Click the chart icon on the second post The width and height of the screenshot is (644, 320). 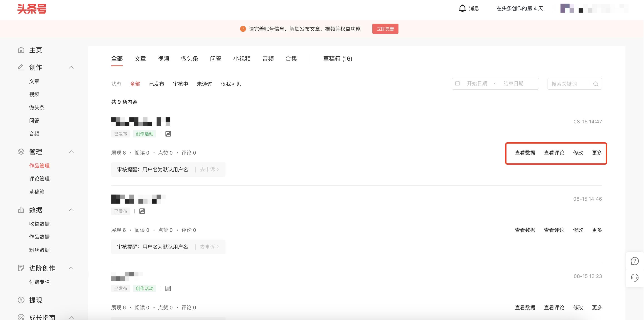click(142, 211)
